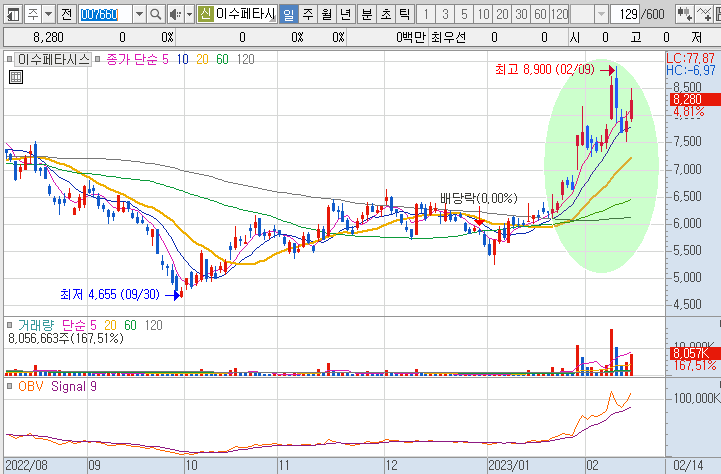Open the stock search magnifier
The width and height of the screenshot is (721, 474).
pos(156,14)
